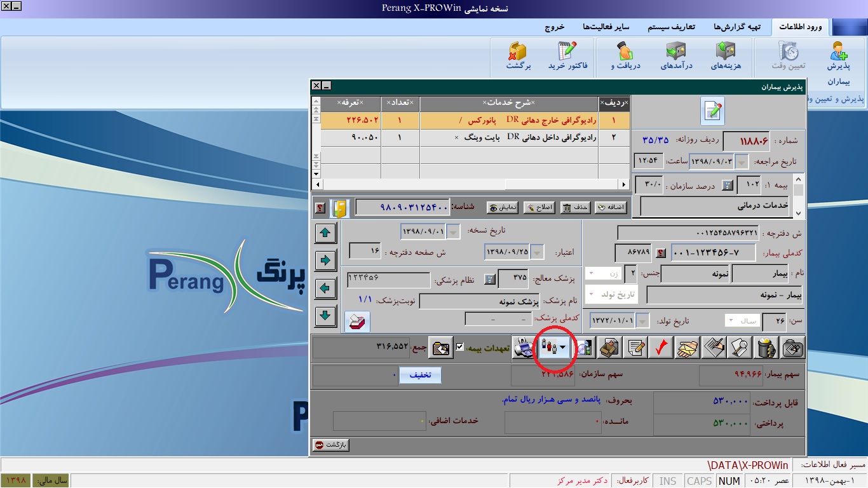
Task: Expand the جنس gender dropdown
Action: tap(599, 274)
